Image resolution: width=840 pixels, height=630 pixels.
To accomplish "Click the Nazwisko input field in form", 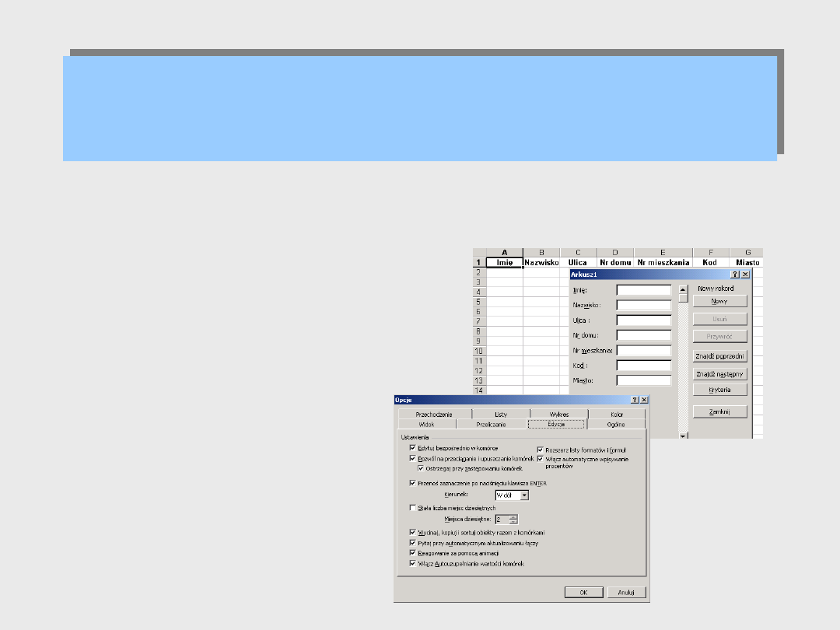I will pos(643,305).
